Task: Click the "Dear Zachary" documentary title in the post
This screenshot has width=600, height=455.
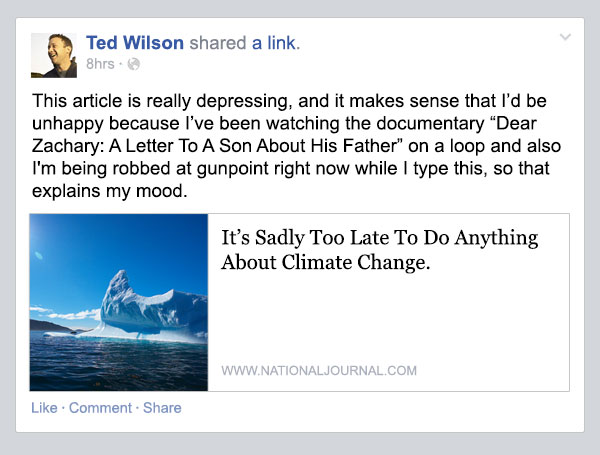Action: [284, 135]
